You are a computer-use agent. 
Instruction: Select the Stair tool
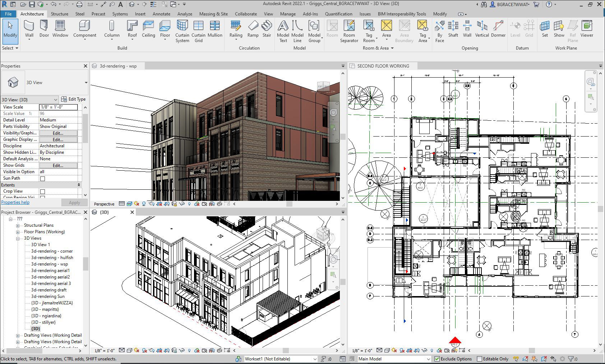point(267,29)
